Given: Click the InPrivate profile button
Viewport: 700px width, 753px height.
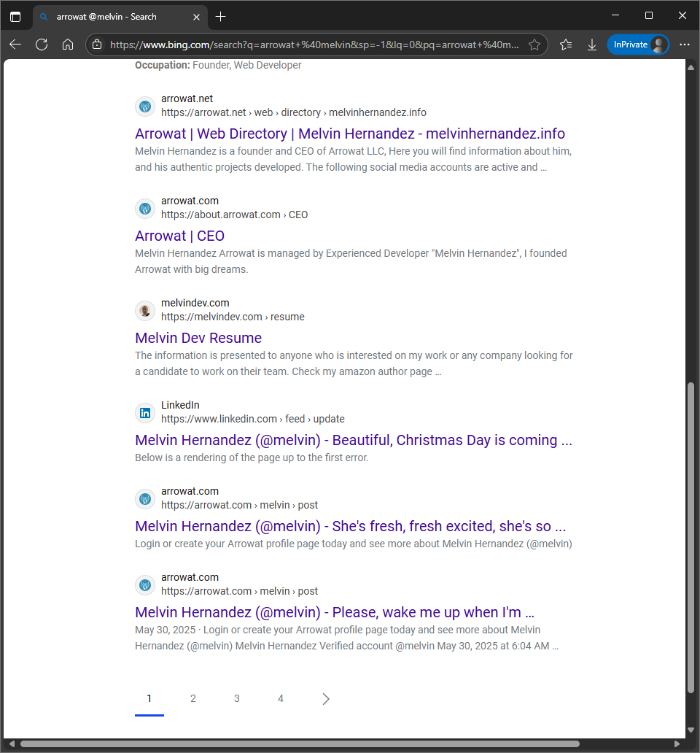Looking at the screenshot, I should 638,45.
